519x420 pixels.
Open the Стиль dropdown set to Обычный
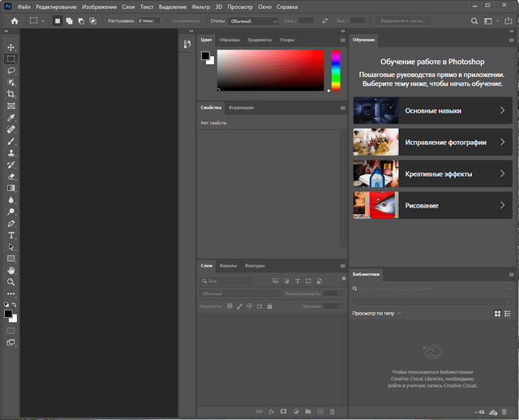251,20
